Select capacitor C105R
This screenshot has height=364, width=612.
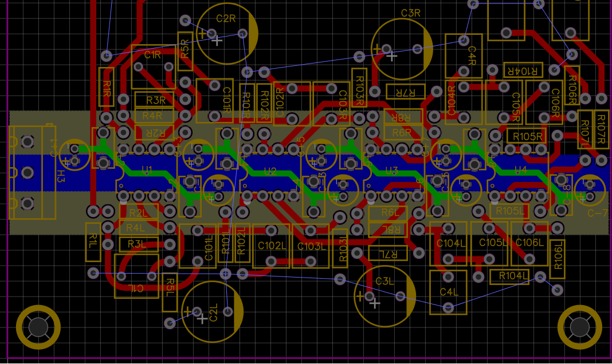point(504,102)
